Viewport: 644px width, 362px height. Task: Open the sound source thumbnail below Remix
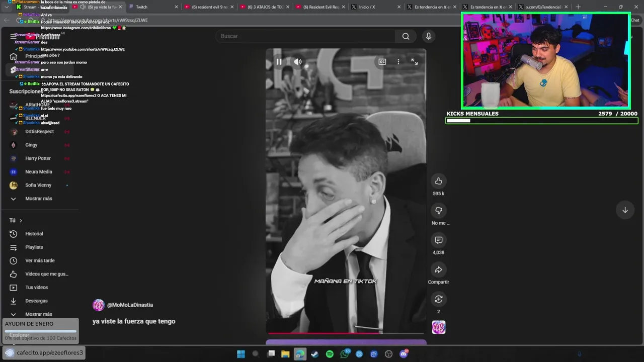(x=439, y=327)
